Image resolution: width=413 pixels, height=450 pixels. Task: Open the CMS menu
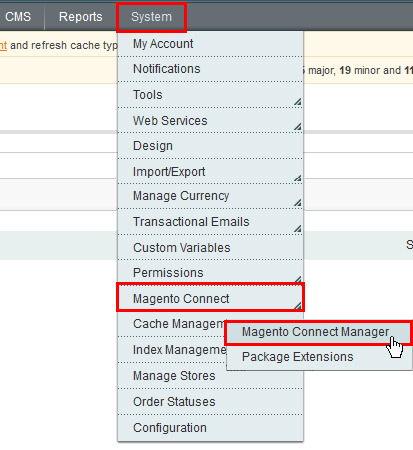pos(18,17)
